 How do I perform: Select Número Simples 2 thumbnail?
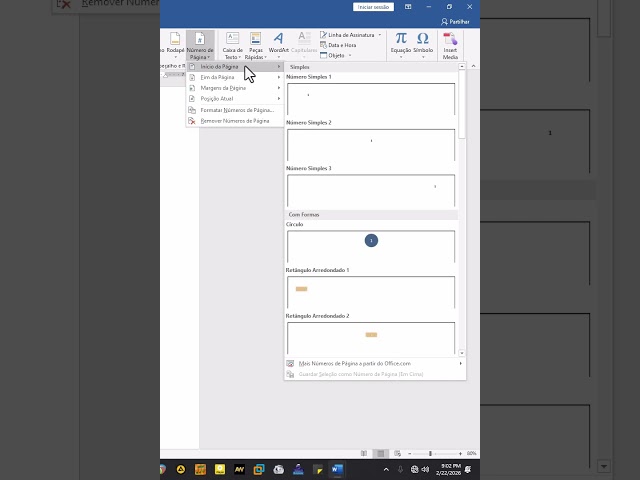[371, 145]
